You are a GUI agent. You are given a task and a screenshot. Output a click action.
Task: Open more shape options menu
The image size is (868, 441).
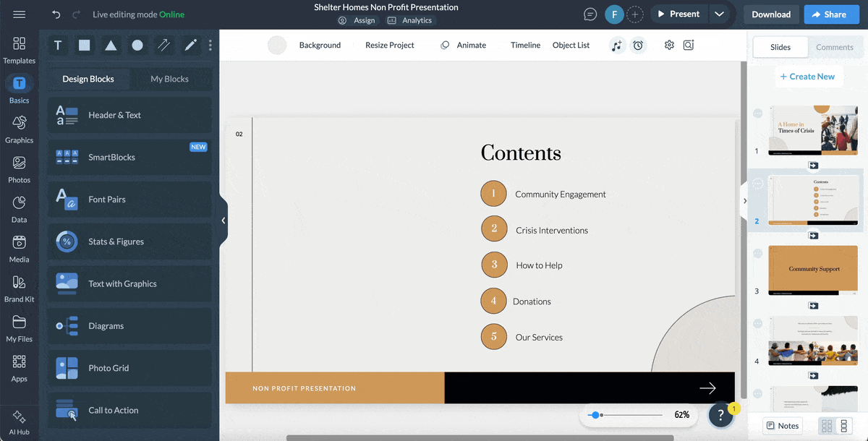tap(210, 46)
